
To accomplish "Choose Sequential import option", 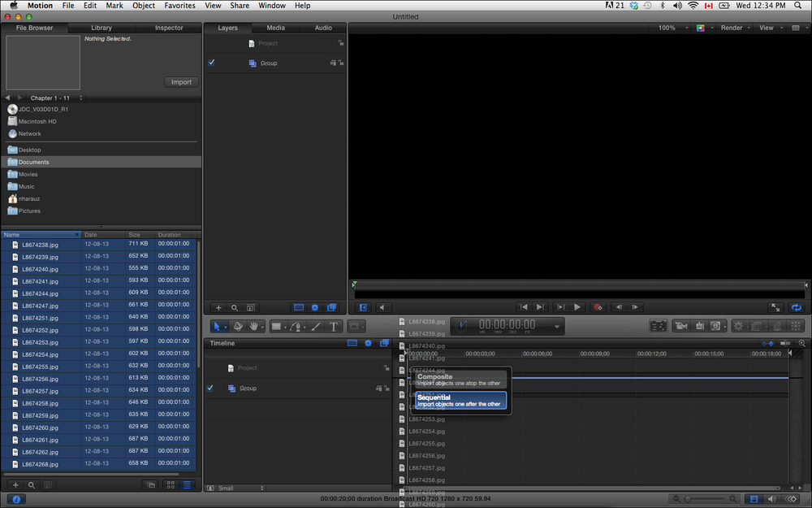I will pyautogui.click(x=460, y=400).
